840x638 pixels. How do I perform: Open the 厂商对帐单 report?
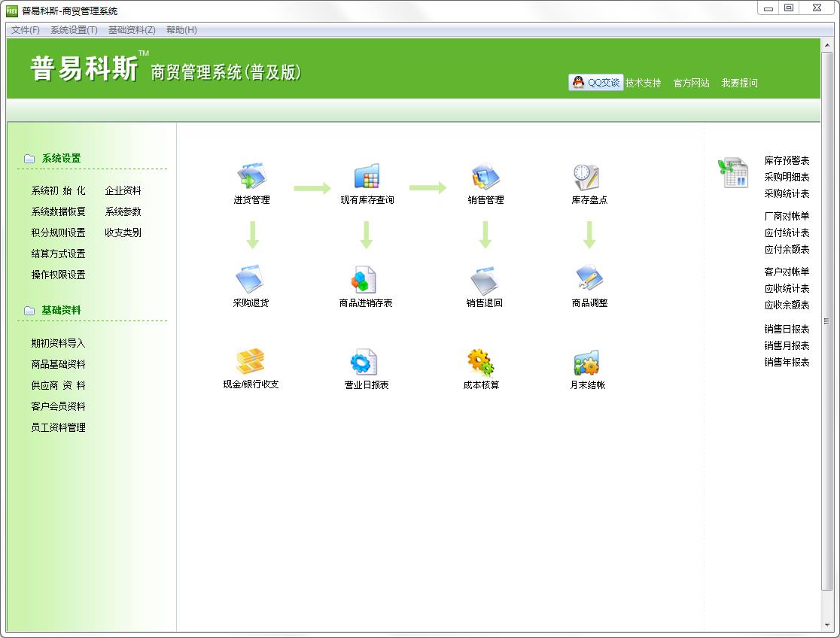tap(787, 217)
